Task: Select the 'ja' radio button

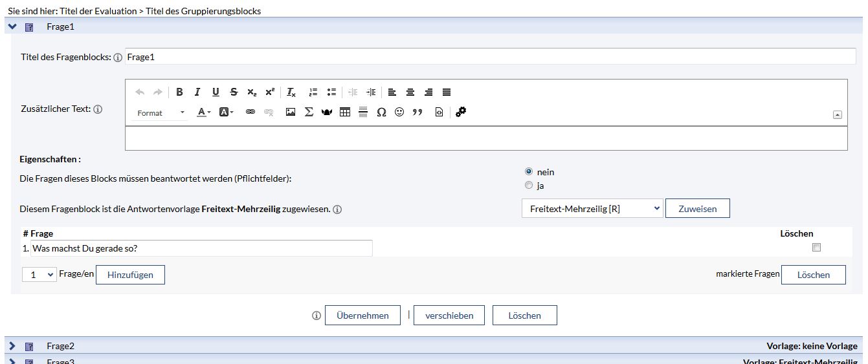Action: coord(529,186)
